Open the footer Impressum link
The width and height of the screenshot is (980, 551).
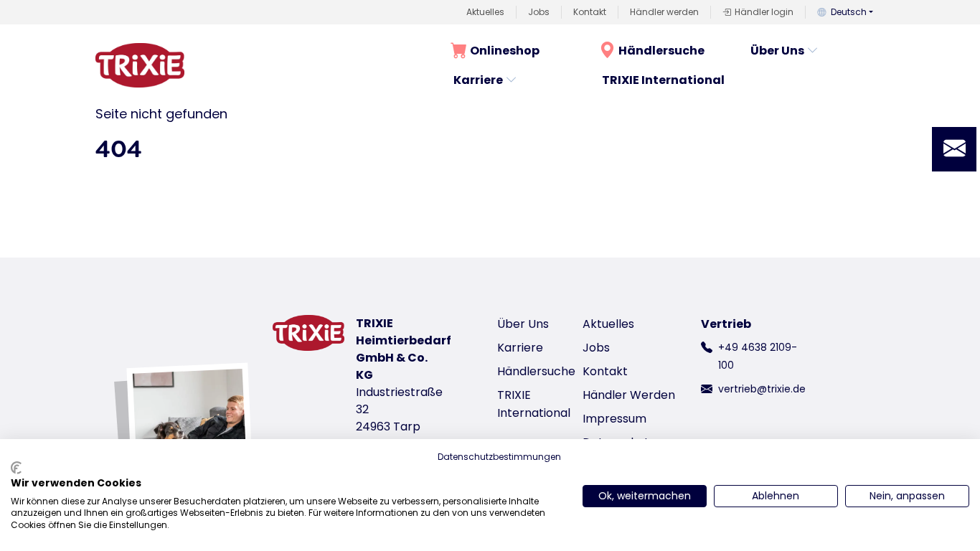614,418
